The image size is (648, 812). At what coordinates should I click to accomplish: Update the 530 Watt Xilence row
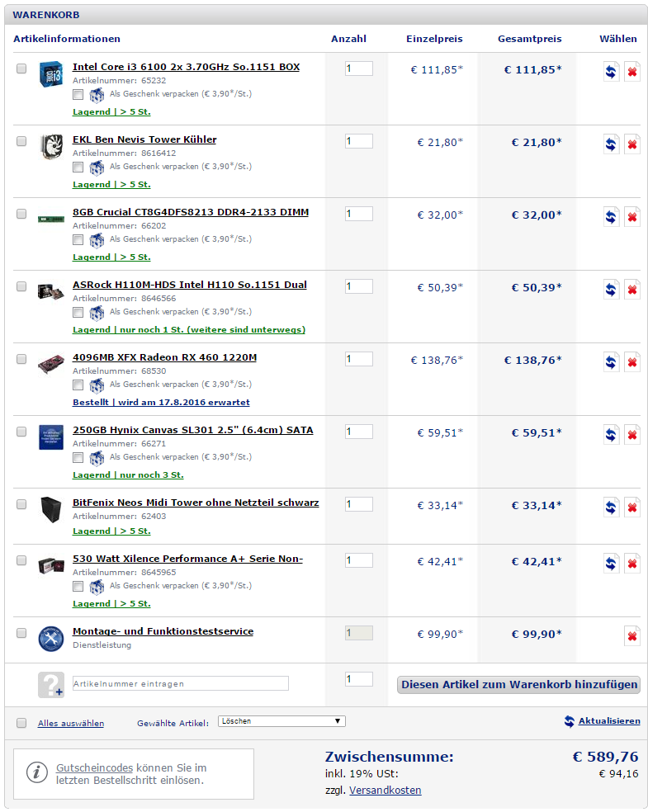pyautogui.click(x=611, y=563)
